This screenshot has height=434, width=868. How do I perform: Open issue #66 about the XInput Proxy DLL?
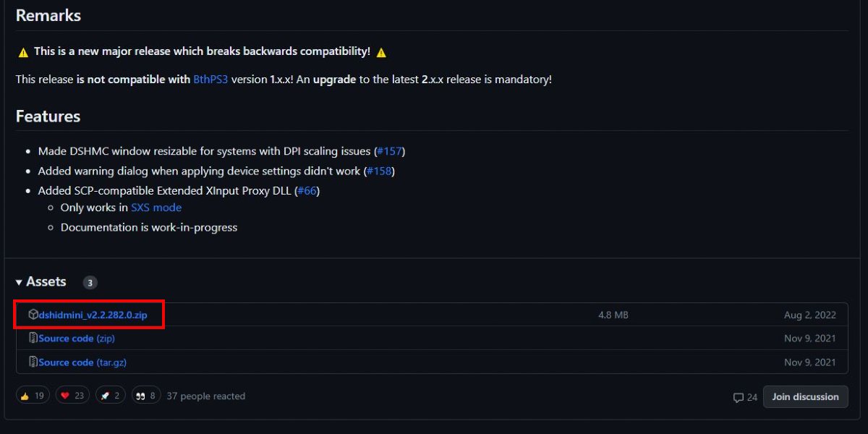pyautogui.click(x=307, y=190)
